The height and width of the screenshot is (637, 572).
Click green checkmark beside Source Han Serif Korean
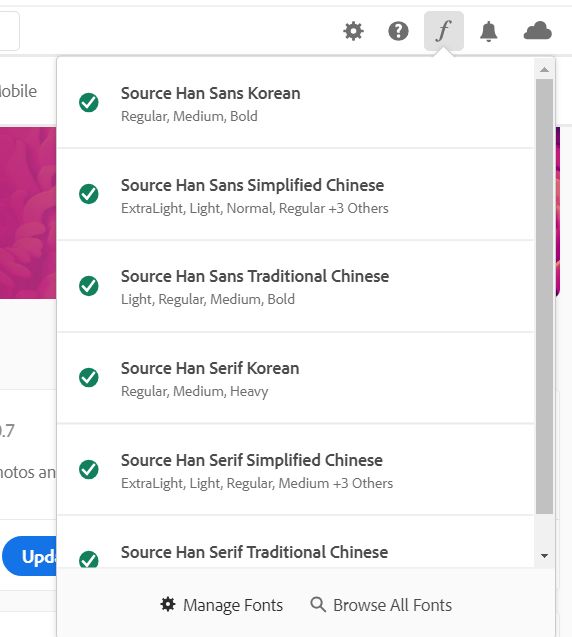(x=89, y=378)
